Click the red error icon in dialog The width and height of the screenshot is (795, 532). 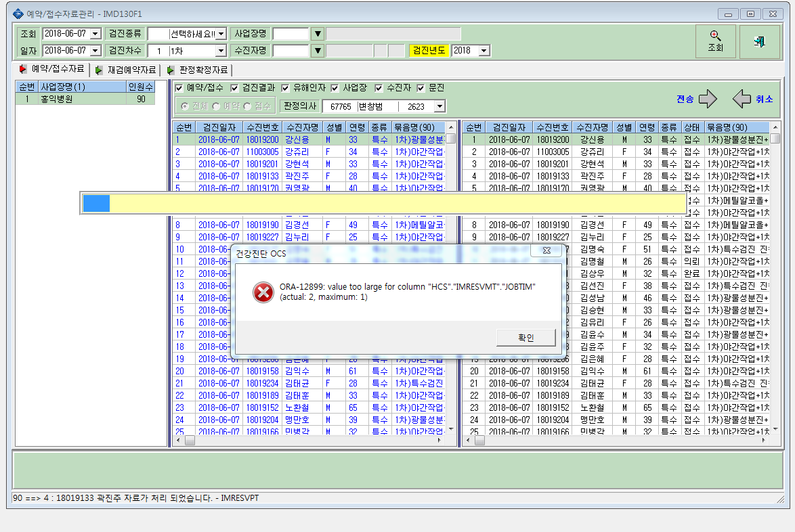[263, 292]
